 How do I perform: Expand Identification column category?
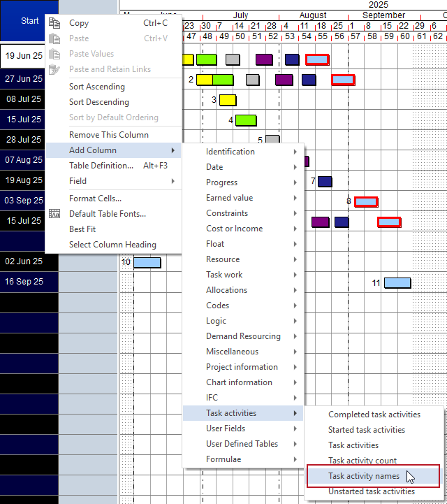tap(243, 152)
